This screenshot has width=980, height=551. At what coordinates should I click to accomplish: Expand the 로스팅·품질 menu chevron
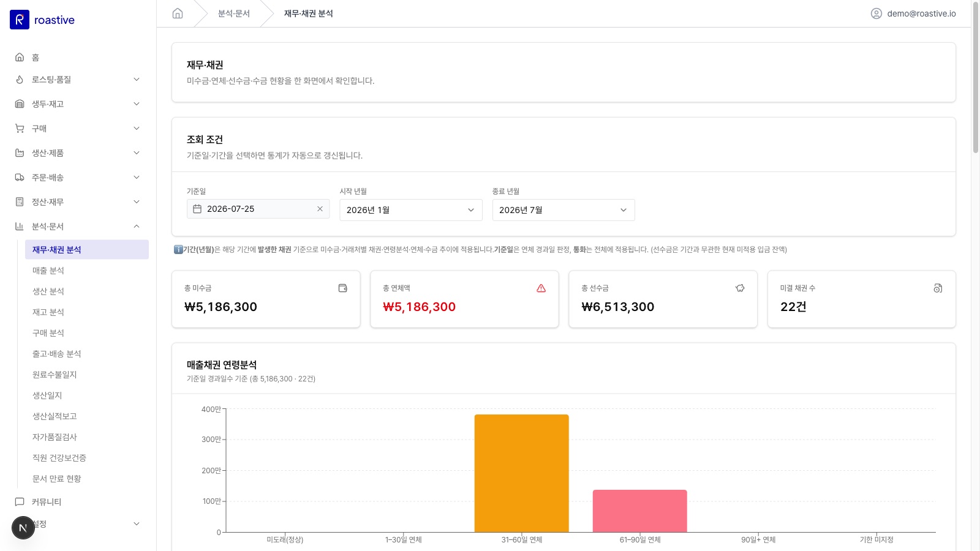click(x=137, y=80)
